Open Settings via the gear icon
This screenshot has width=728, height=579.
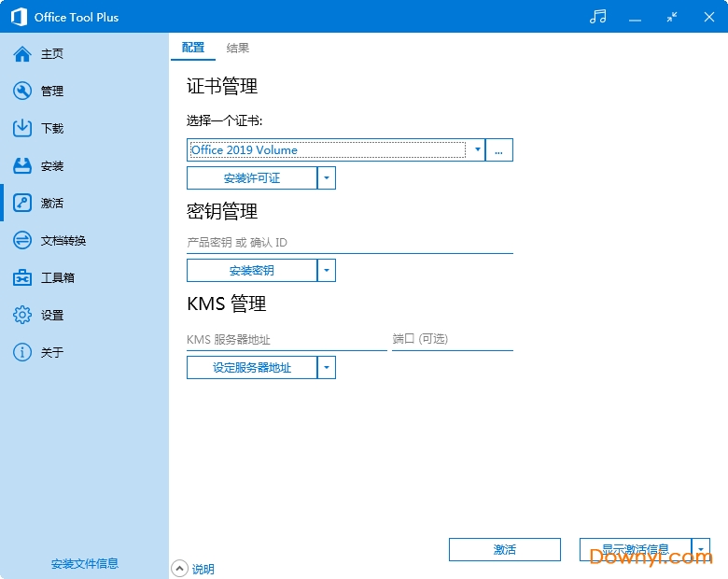pyautogui.click(x=22, y=316)
